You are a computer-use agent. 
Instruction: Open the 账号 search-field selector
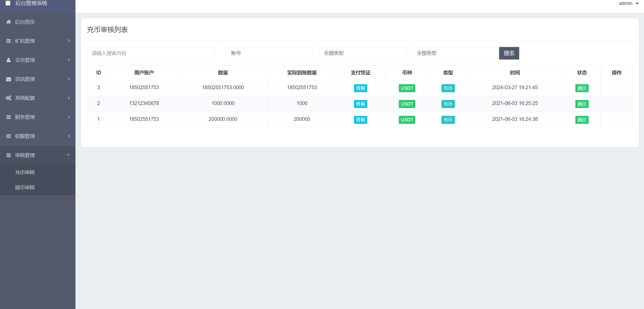(269, 53)
